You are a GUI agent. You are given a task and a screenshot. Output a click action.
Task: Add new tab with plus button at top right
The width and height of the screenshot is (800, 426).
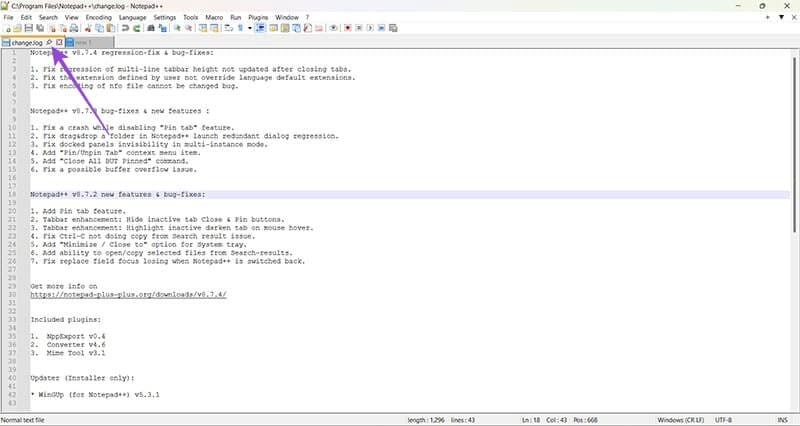pyautogui.click(x=767, y=17)
